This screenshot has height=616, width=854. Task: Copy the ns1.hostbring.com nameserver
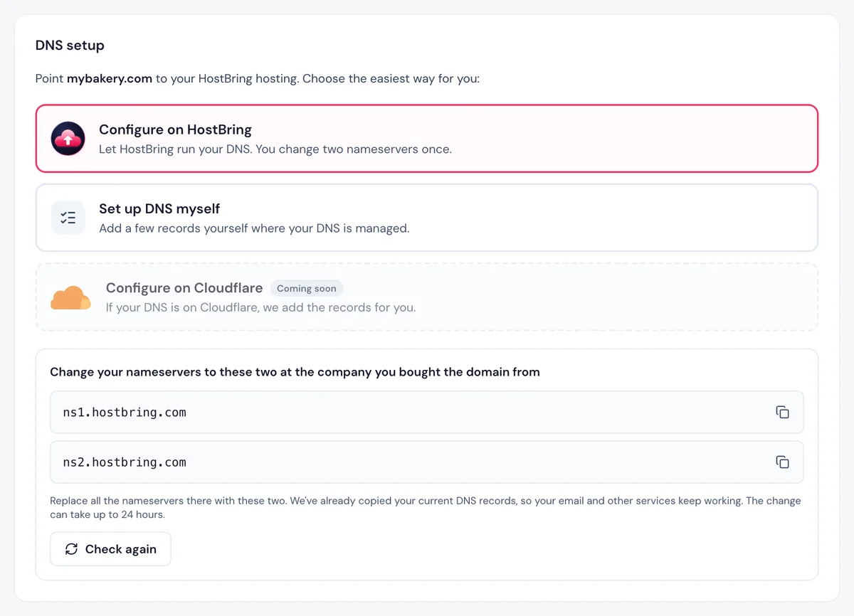(782, 413)
